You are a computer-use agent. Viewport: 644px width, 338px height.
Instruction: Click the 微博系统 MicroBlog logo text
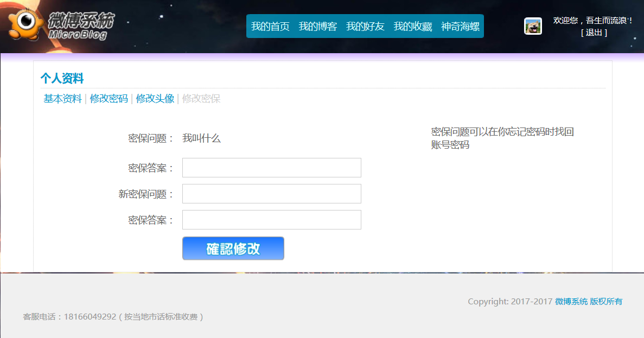80,25
